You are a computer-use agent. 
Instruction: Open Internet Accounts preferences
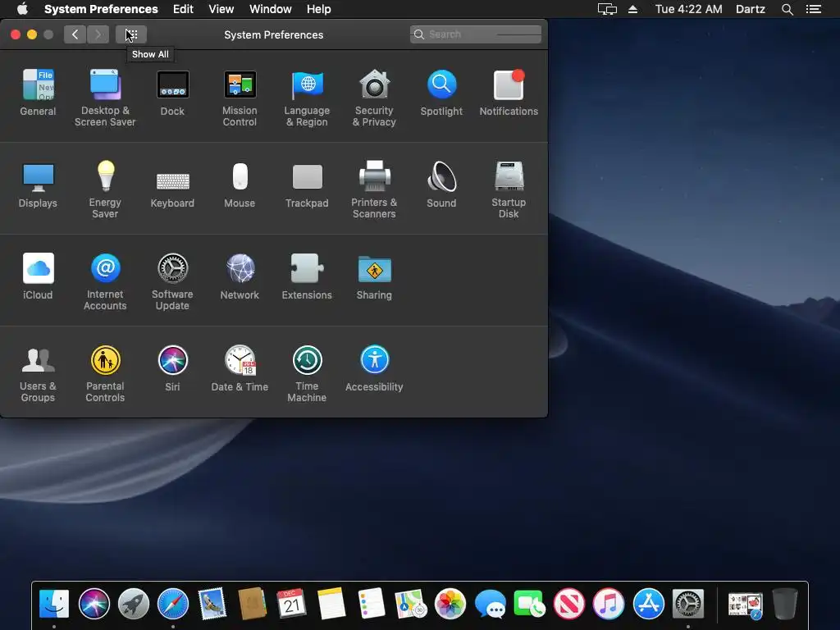pyautogui.click(x=105, y=281)
